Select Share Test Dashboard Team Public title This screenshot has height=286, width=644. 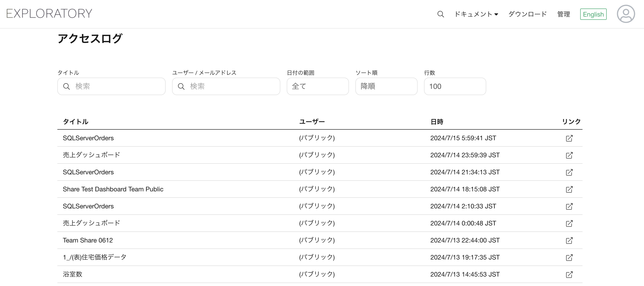tap(113, 189)
